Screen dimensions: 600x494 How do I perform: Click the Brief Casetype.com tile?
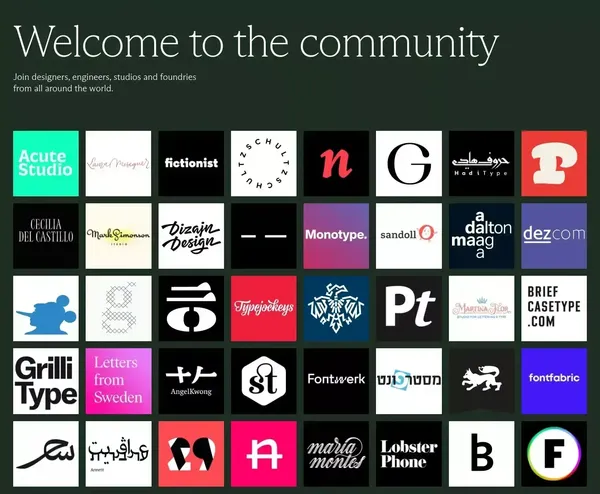tap(554, 308)
